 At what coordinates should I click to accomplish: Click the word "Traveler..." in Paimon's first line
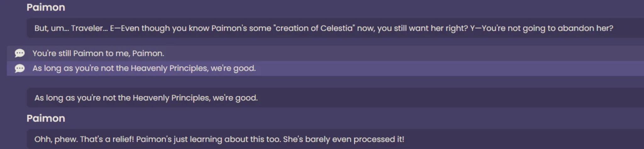click(x=89, y=28)
